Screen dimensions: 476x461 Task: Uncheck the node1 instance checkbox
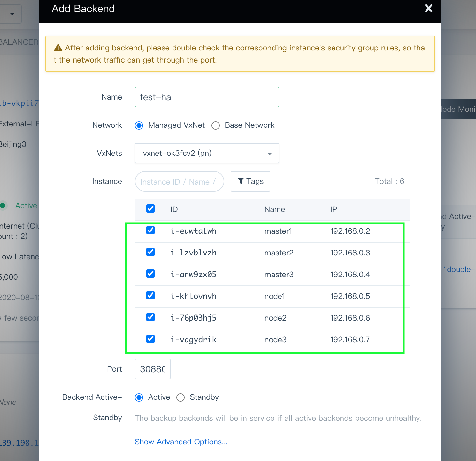point(150,296)
